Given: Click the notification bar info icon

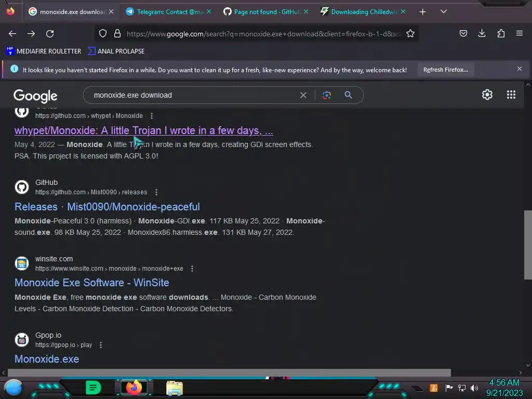Looking at the screenshot, I should tap(14, 69).
